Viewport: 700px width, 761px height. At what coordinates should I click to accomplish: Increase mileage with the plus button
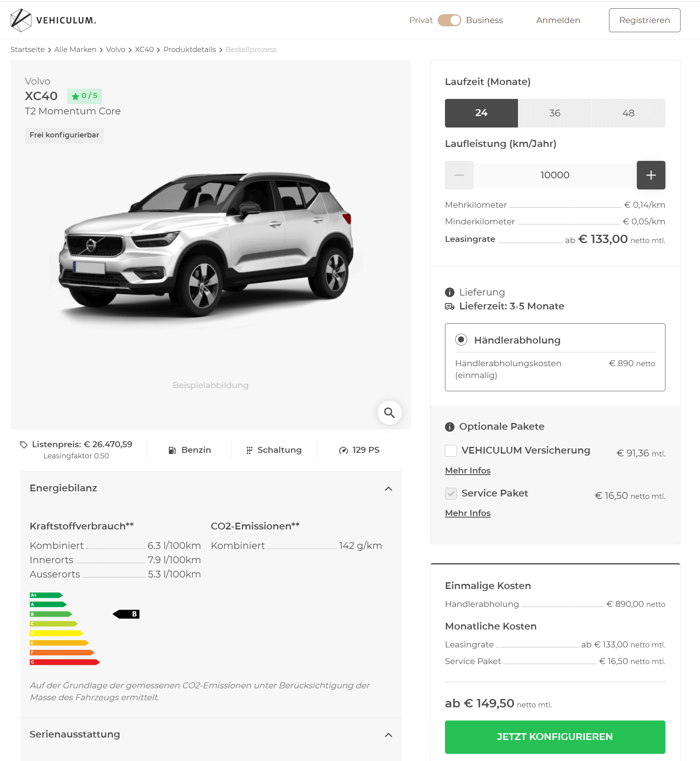coord(651,175)
